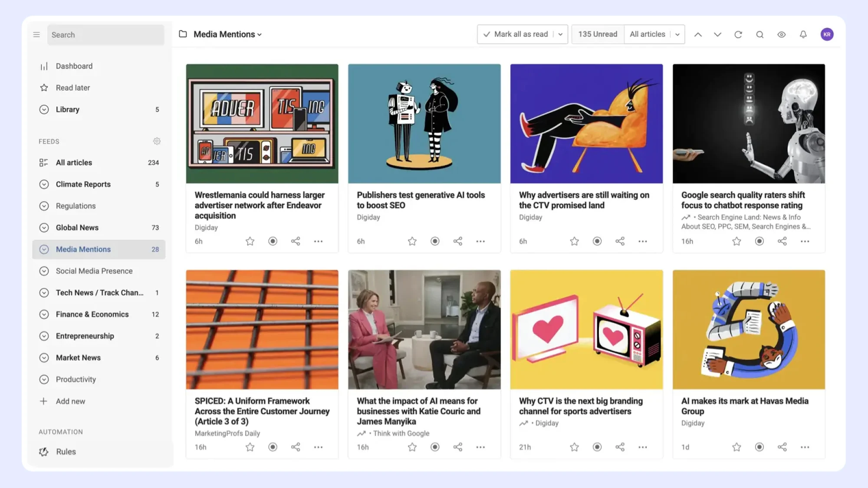Toggle read status on CTV sports advertisers article

[x=597, y=447]
